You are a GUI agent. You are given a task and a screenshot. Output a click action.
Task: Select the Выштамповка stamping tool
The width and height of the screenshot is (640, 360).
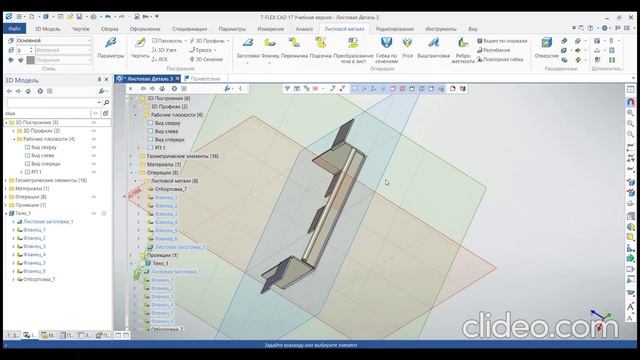[x=433, y=48]
